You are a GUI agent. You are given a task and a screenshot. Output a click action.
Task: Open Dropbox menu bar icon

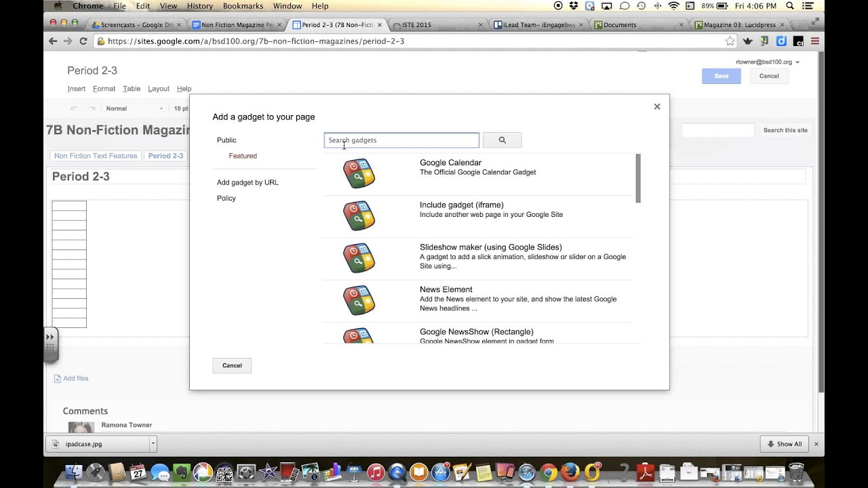click(x=574, y=6)
